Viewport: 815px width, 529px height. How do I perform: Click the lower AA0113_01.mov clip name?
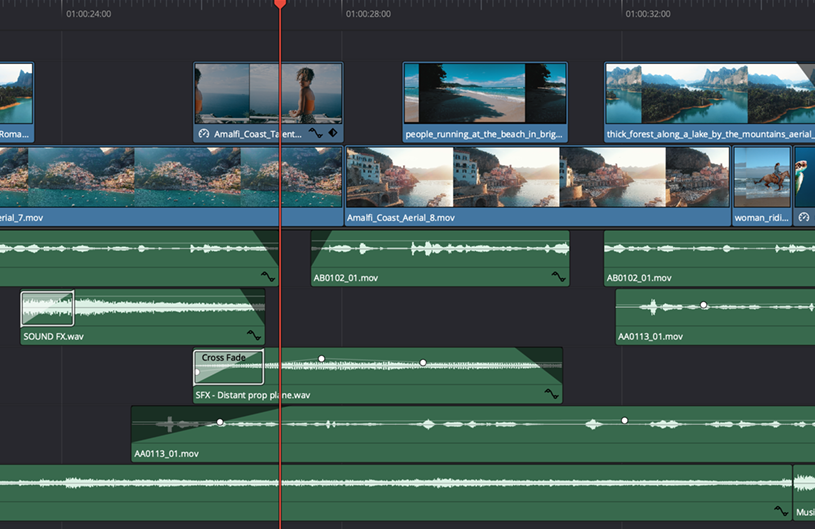point(166,454)
